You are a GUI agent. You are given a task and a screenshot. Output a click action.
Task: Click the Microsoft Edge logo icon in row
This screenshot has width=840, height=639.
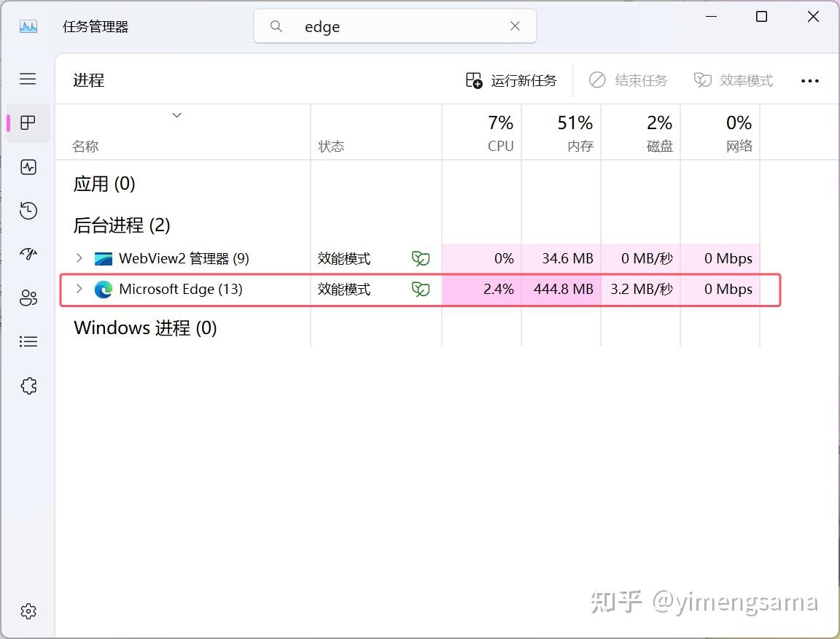tap(104, 290)
